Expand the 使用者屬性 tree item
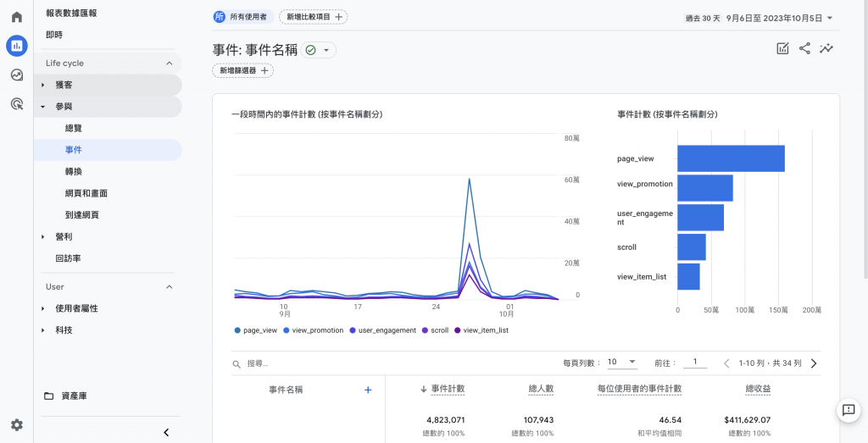This screenshot has width=868, height=443. [x=43, y=308]
